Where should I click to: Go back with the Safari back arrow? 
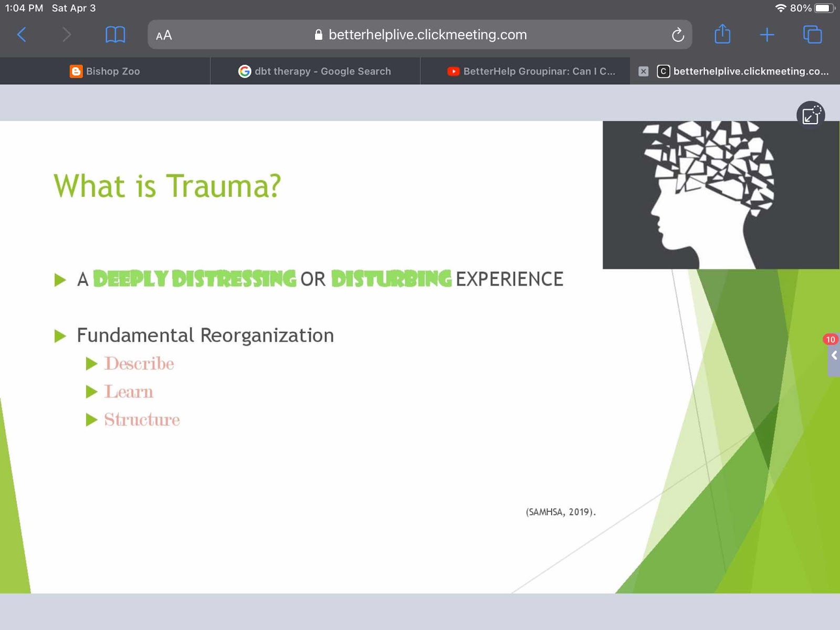tap(22, 35)
